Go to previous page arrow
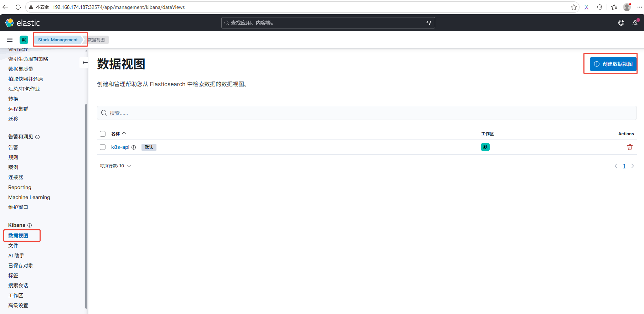Viewport: 644px width, 314px height. point(616,166)
